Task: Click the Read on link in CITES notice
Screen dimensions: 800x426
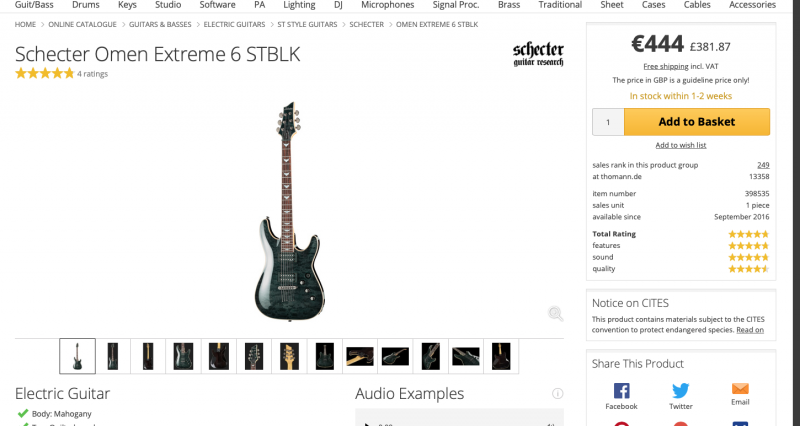Action: coord(749,330)
